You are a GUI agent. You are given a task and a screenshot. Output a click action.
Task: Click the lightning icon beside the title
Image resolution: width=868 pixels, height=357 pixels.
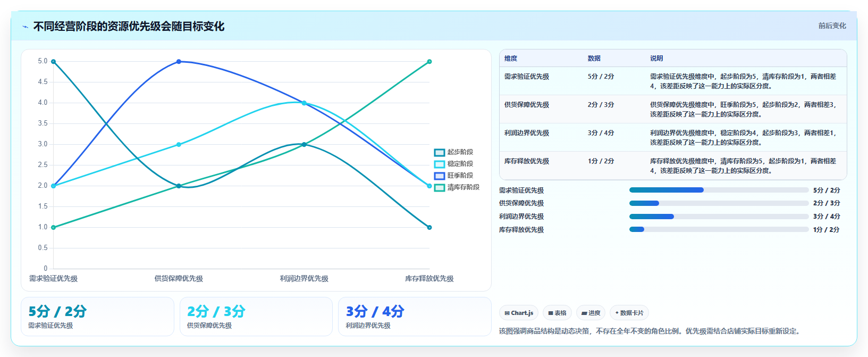[25, 27]
